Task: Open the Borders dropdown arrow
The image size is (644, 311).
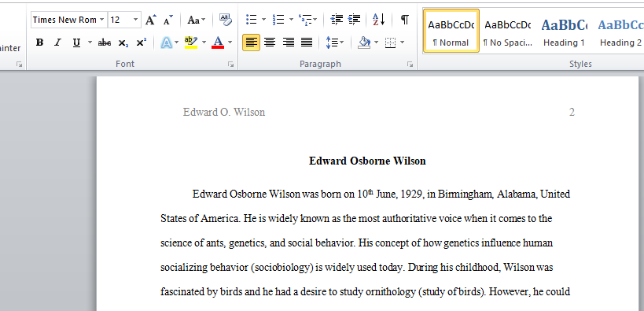Action: point(402,42)
